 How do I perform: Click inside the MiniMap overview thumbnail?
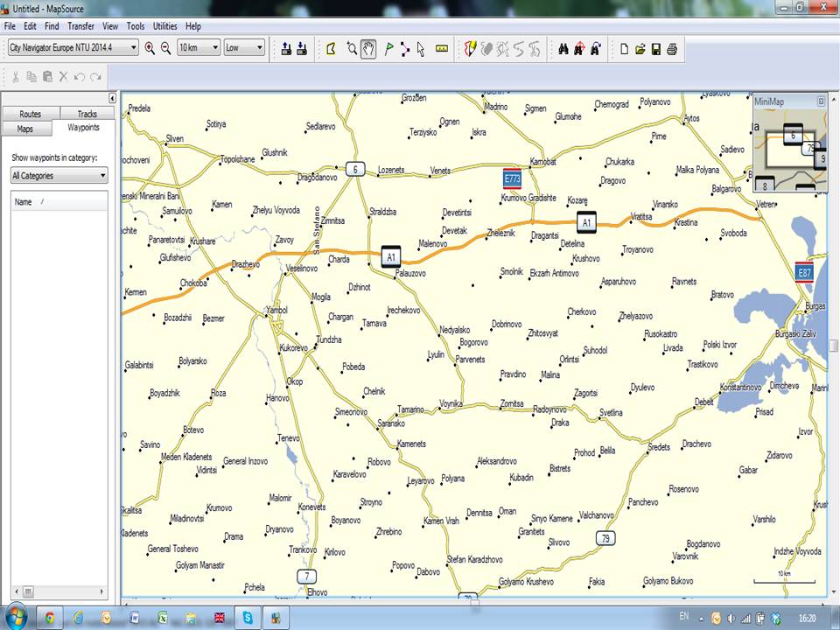(x=789, y=150)
